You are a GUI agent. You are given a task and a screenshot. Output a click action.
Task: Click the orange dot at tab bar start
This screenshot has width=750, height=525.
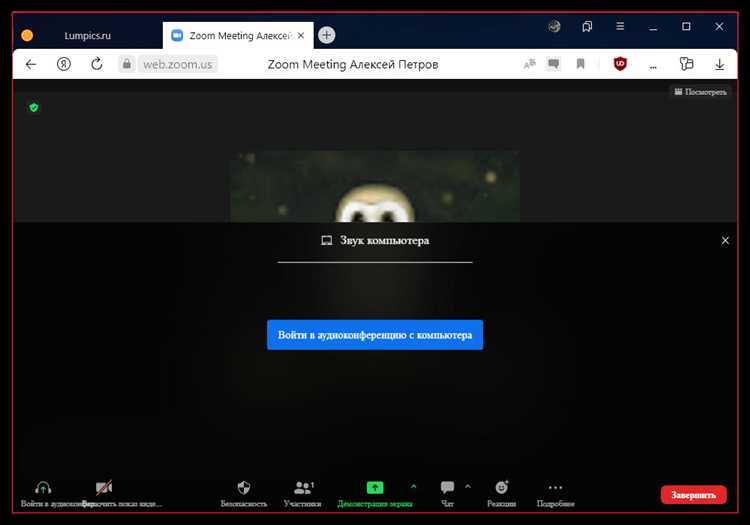[x=27, y=35]
